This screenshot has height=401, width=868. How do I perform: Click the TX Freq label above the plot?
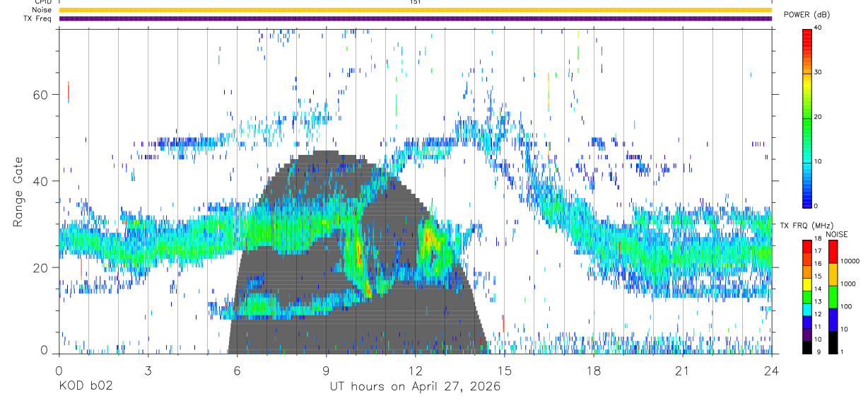point(38,18)
